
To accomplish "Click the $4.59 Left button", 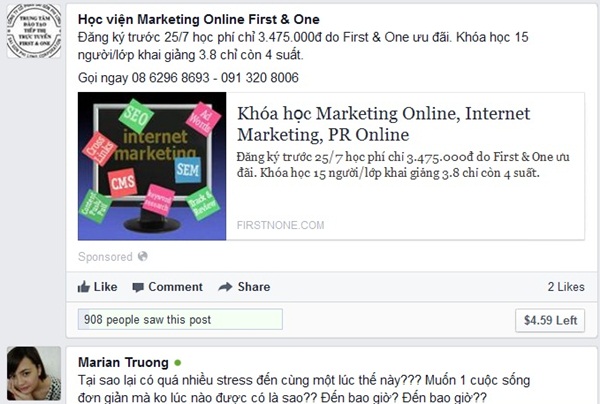I will [550, 320].
